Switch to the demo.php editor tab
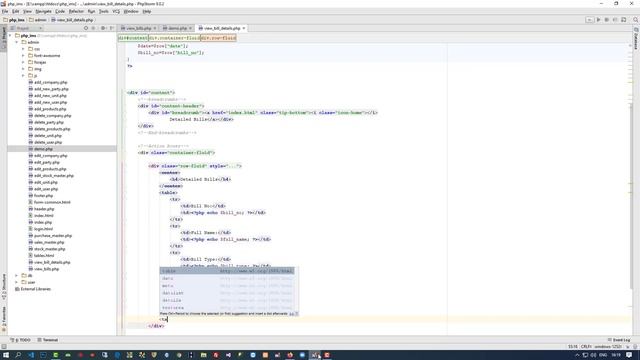Image resolution: width=640 pixels, height=360 pixels. point(177,28)
